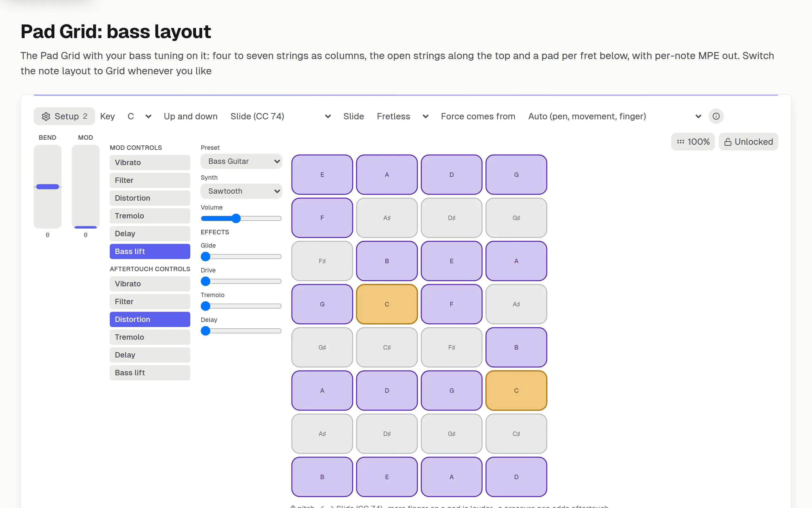The height and width of the screenshot is (508, 812).
Task: Click the Delay effect slider
Action: [241, 331]
